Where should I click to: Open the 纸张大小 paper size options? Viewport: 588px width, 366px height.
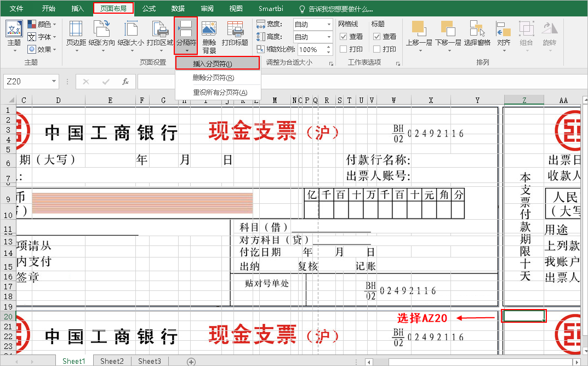(130, 36)
